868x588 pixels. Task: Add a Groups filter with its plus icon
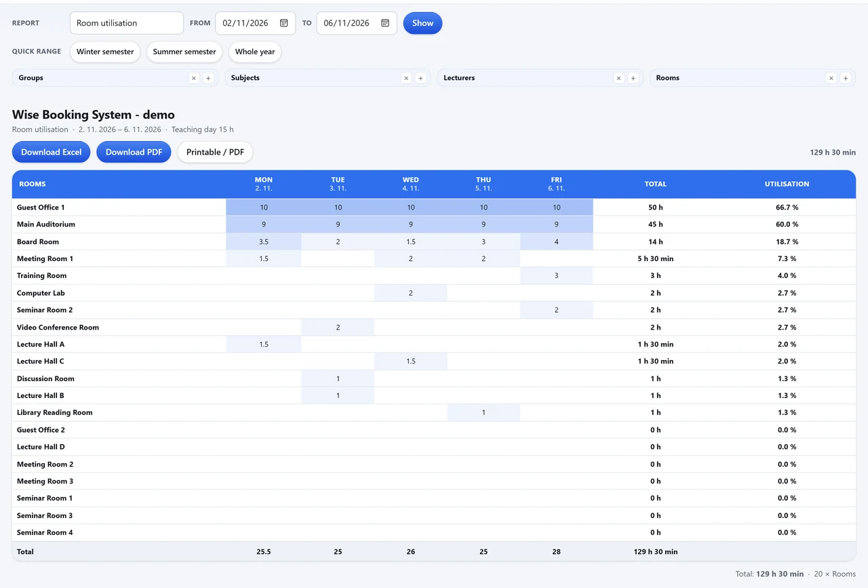(x=208, y=78)
